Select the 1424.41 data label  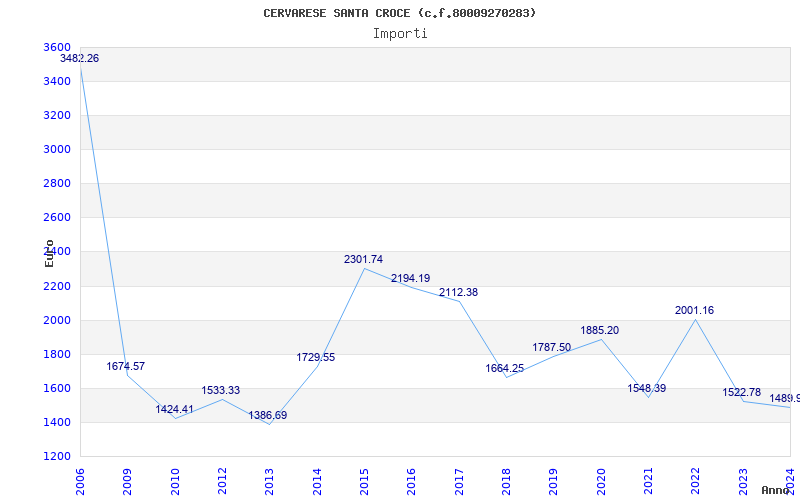(174, 409)
